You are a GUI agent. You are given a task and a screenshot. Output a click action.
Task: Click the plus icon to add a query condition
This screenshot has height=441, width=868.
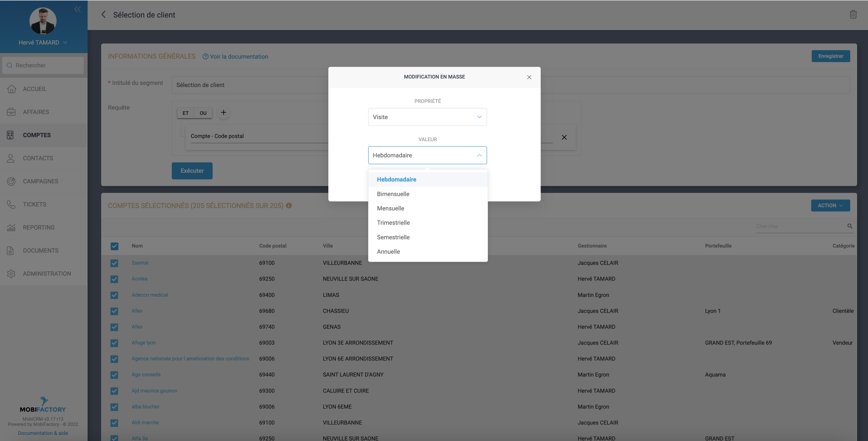(x=224, y=113)
